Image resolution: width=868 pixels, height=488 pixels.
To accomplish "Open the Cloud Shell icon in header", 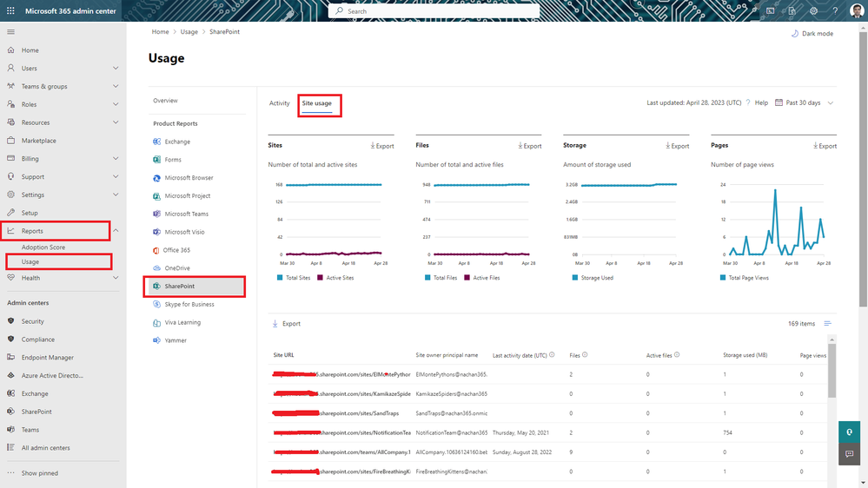I will click(770, 10).
